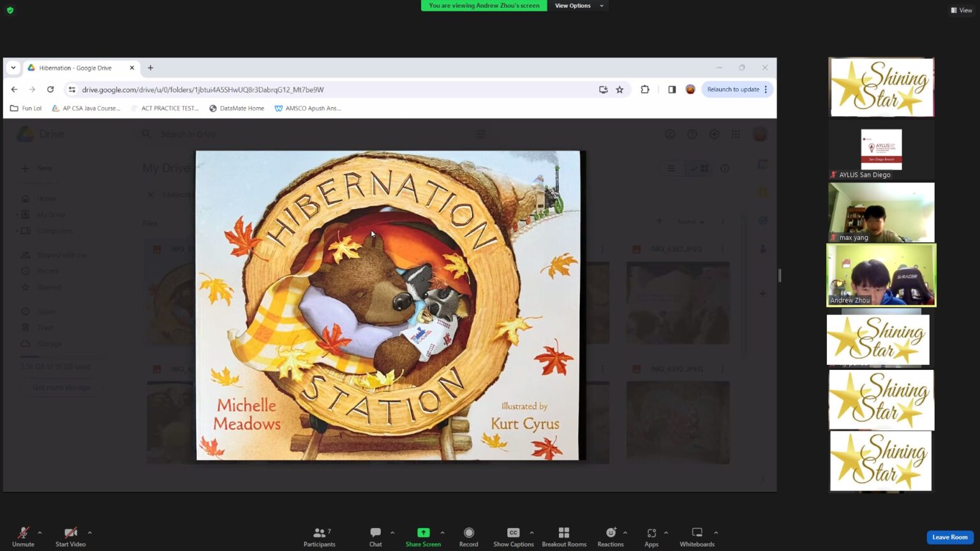Image resolution: width=980 pixels, height=551 pixels.
Task: Click Relaunch to update button
Action: click(738, 89)
